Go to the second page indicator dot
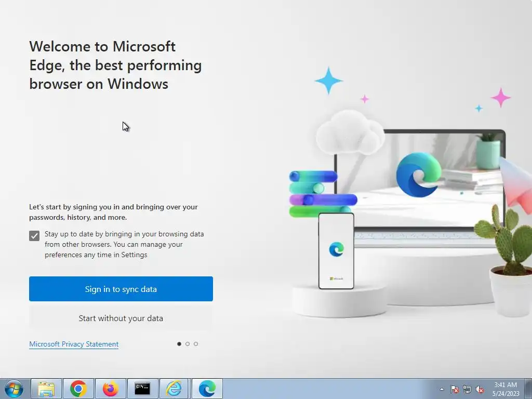The image size is (532, 399). click(x=188, y=344)
